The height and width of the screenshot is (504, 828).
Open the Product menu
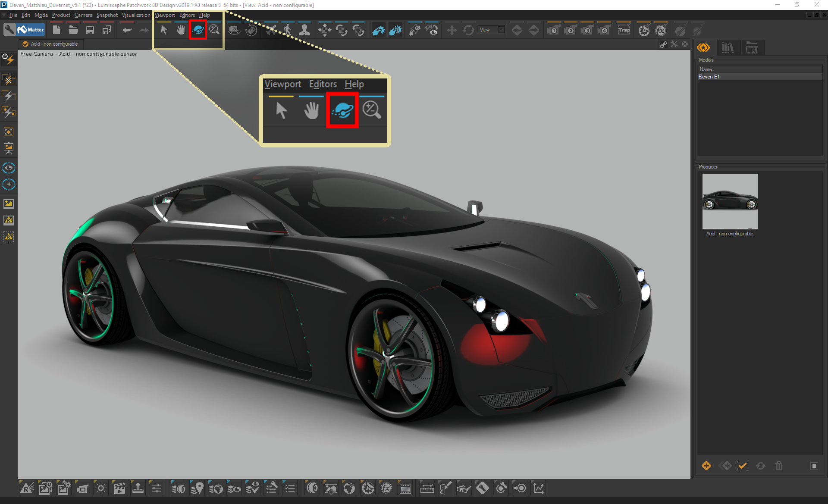(61, 15)
